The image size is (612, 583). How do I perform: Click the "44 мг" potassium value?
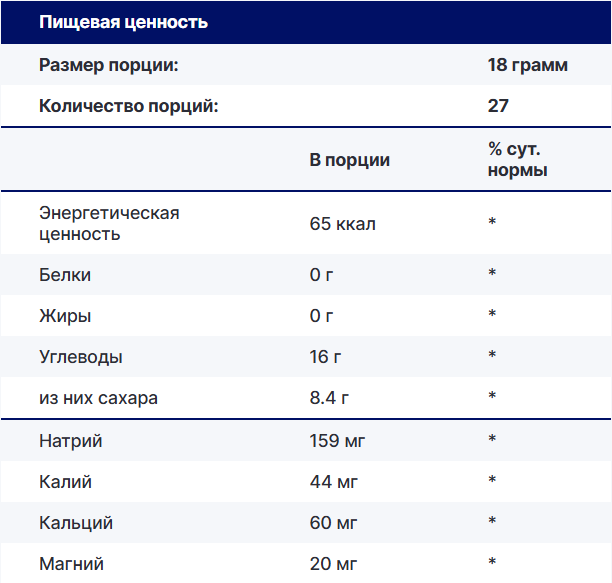tap(331, 482)
